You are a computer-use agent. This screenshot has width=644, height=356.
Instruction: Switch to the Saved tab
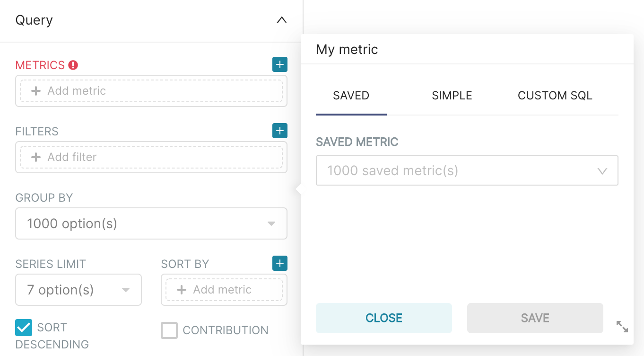click(351, 96)
